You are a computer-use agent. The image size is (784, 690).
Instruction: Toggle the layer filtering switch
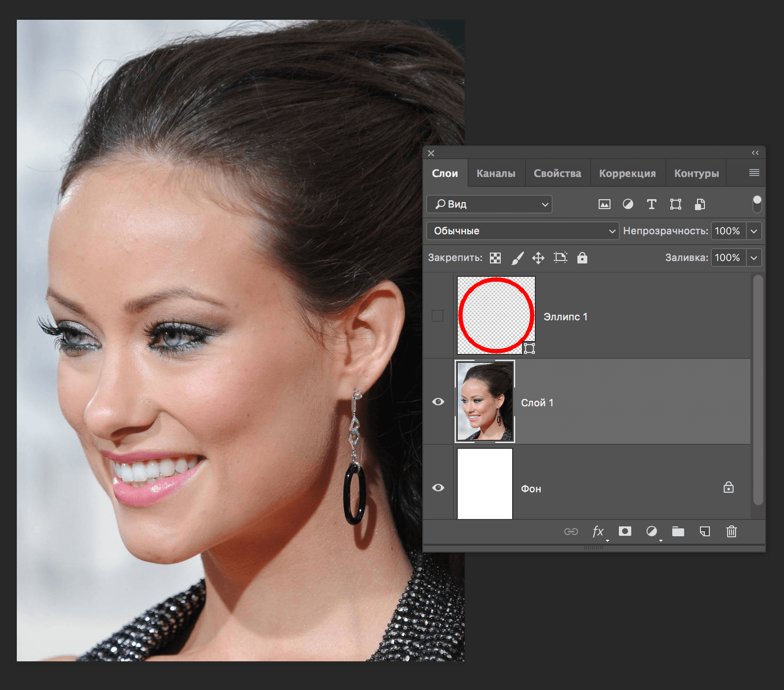(x=757, y=204)
